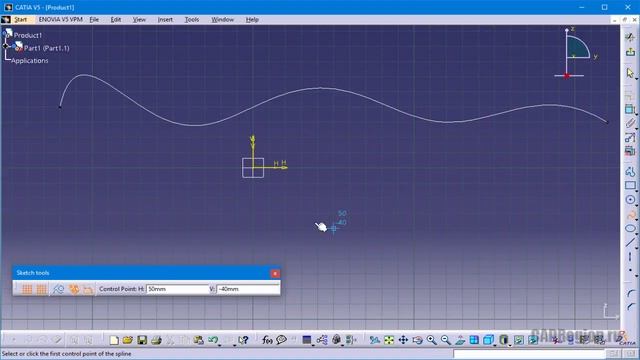Close the Sketch tools toolbar
640x360 pixels.
[x=275, y=273]
